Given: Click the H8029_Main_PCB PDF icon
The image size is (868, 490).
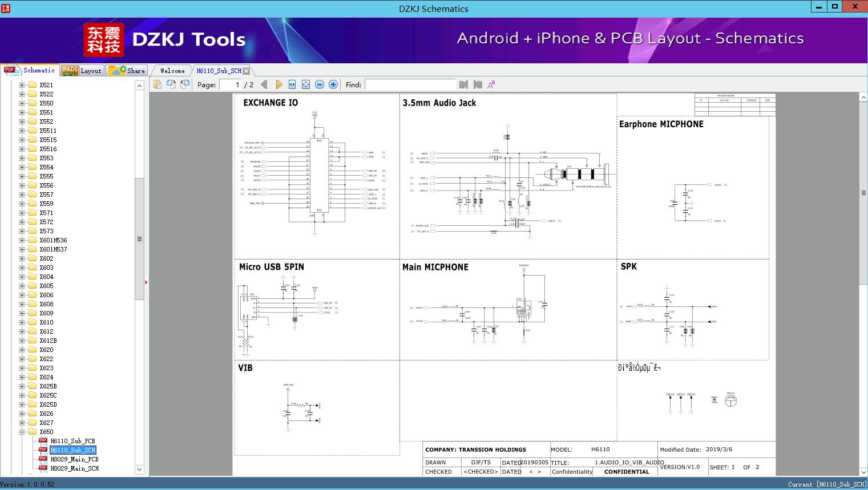Looking at the screenshot, I should click(43, 459).
